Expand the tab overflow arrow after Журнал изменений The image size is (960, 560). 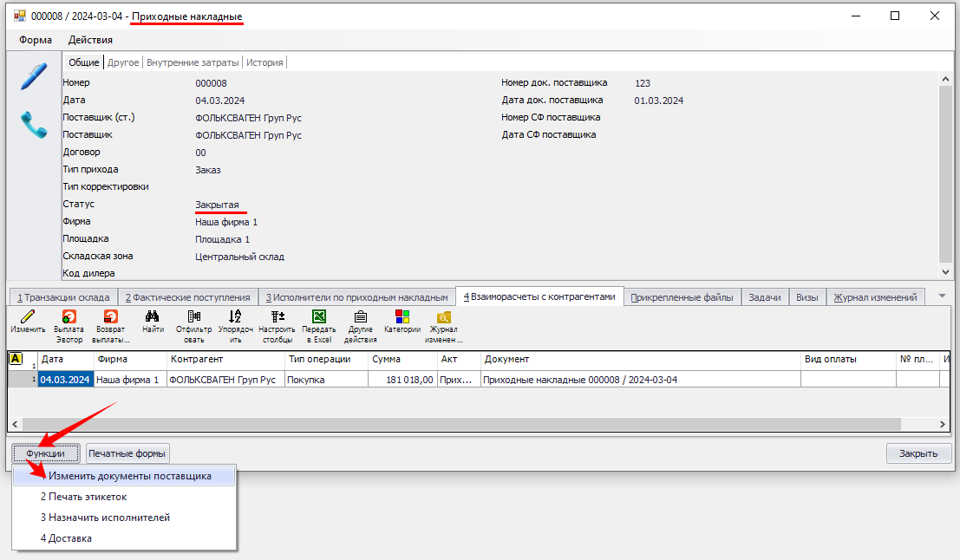coord(942,296)
